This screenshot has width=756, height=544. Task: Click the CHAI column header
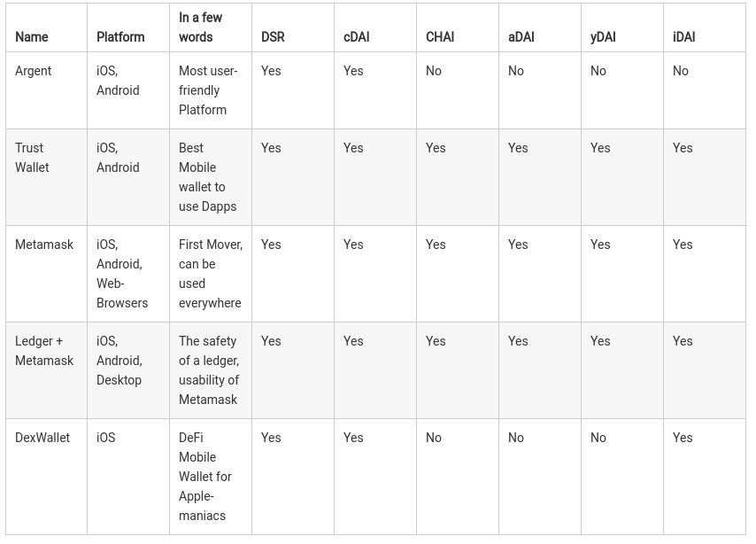pyautogui.click(x=440, y=37)
